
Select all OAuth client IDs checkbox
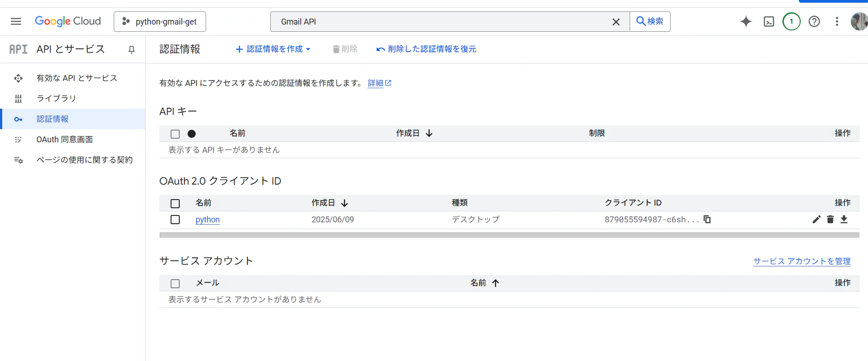pyautogui.click(x=175, y=203)
